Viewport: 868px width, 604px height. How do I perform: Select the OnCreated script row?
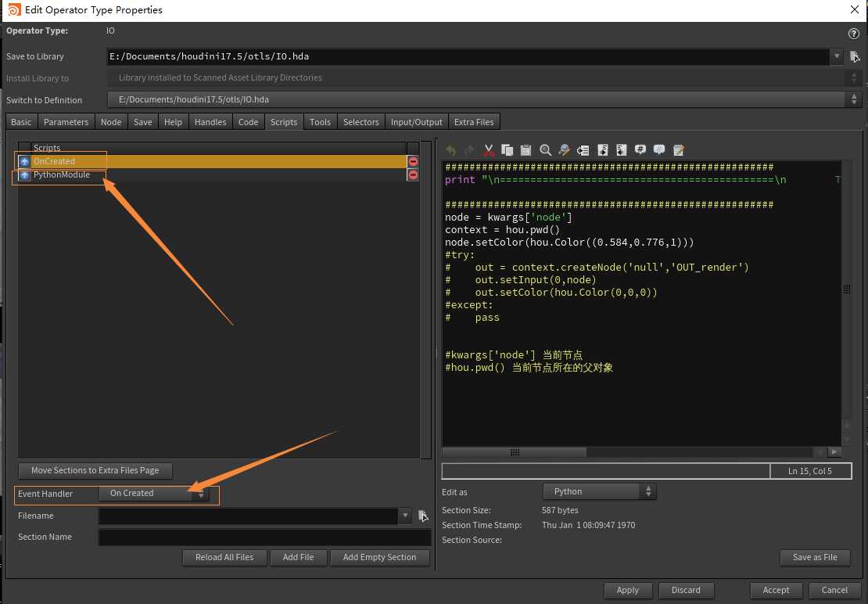tap(219, 161)
